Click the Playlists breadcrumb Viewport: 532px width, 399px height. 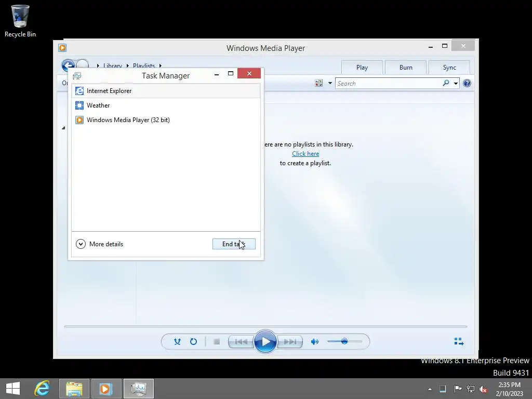coord(144,66)
